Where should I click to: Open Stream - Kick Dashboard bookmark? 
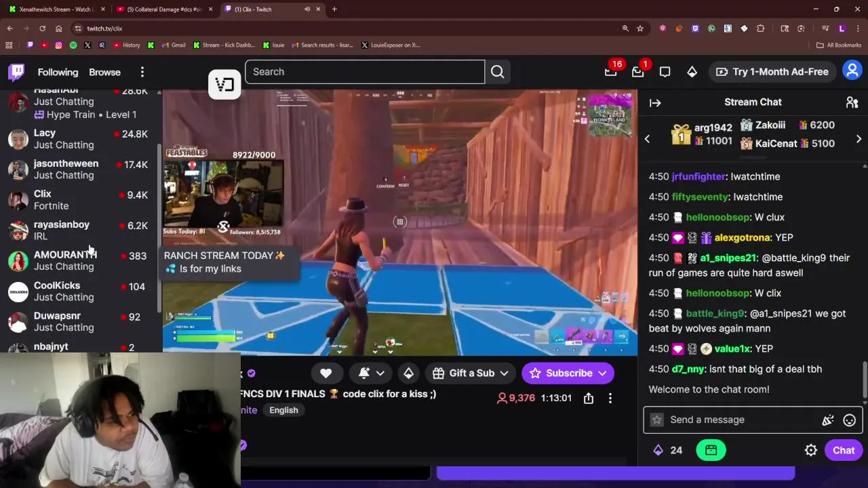click(224, 45)
